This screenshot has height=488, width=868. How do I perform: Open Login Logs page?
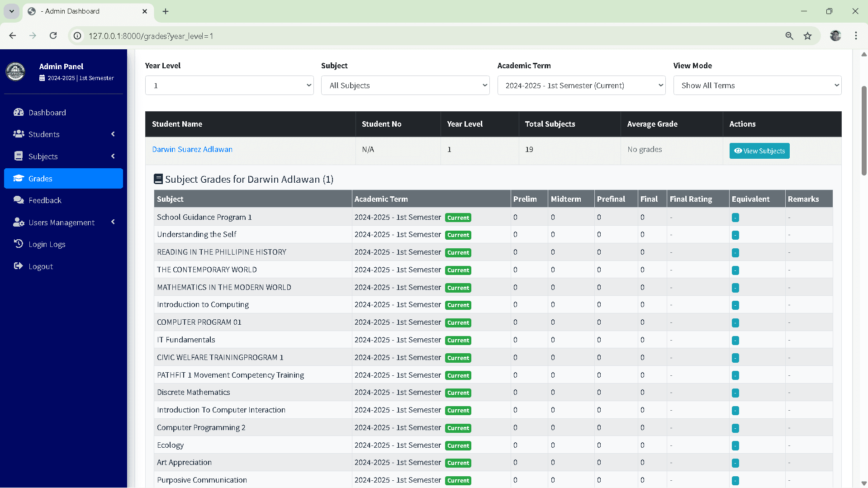coord(63,244)
